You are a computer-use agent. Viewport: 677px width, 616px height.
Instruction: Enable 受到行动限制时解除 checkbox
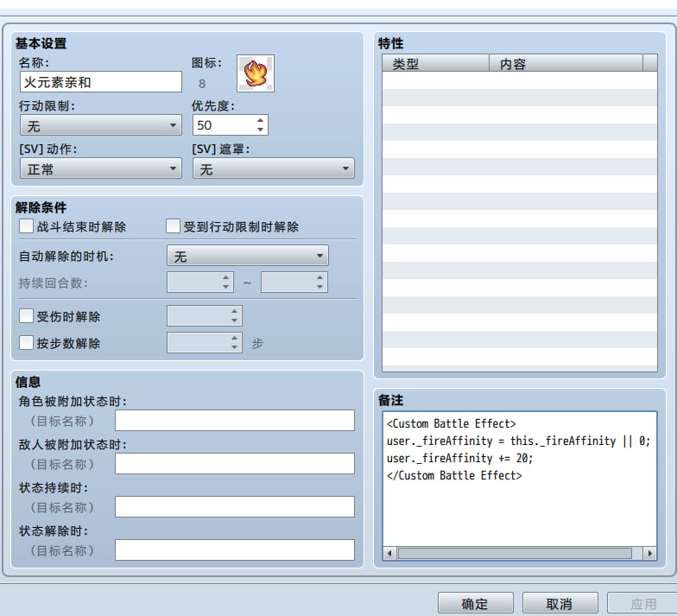pyautogui.click(x=173, y=226)
